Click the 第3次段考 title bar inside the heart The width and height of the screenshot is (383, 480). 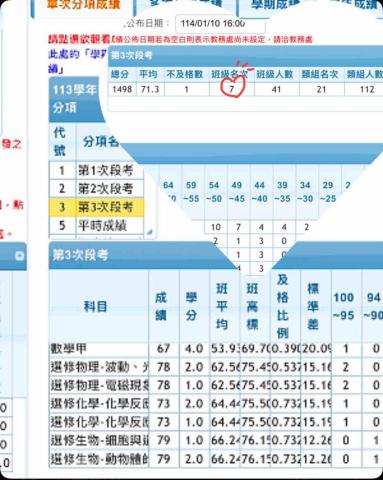pyautogui.click(x=246, y=55)
